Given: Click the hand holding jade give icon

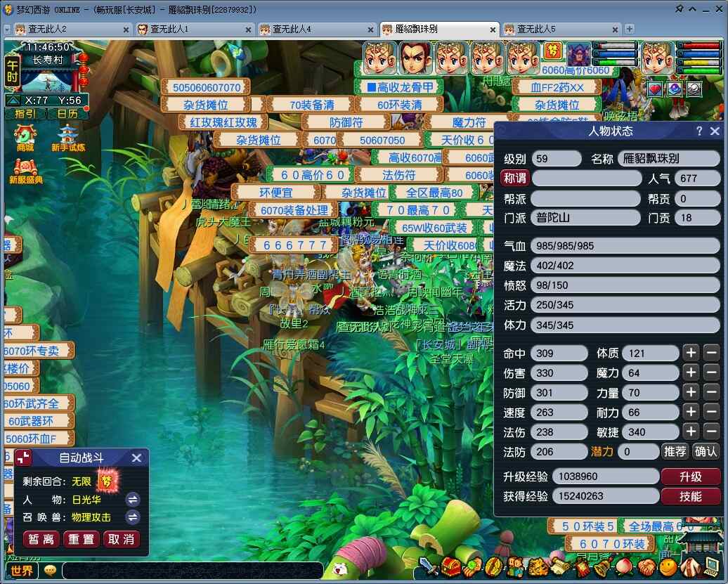Looking at the screenshot, I should click(x=473, y=566).
